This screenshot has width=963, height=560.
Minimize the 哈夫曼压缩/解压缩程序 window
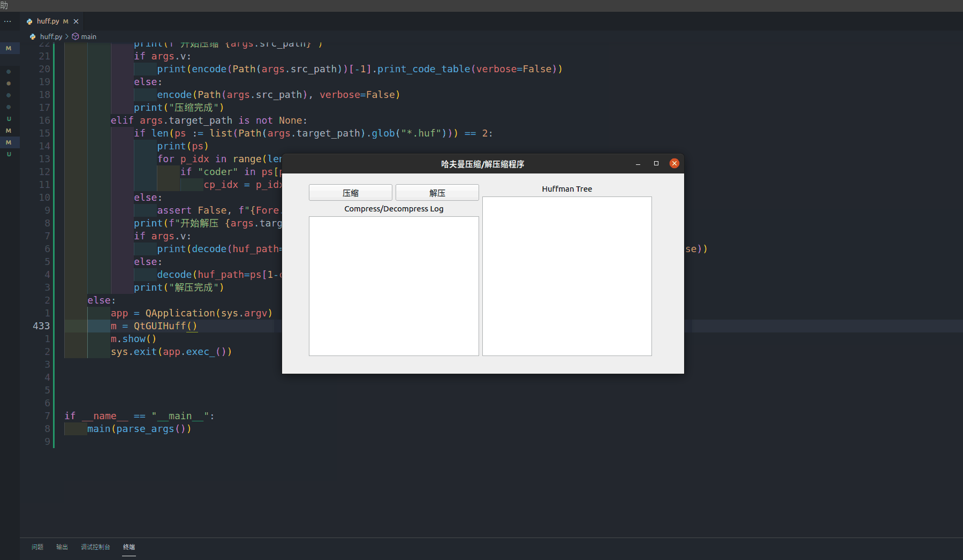coord(638,164)
